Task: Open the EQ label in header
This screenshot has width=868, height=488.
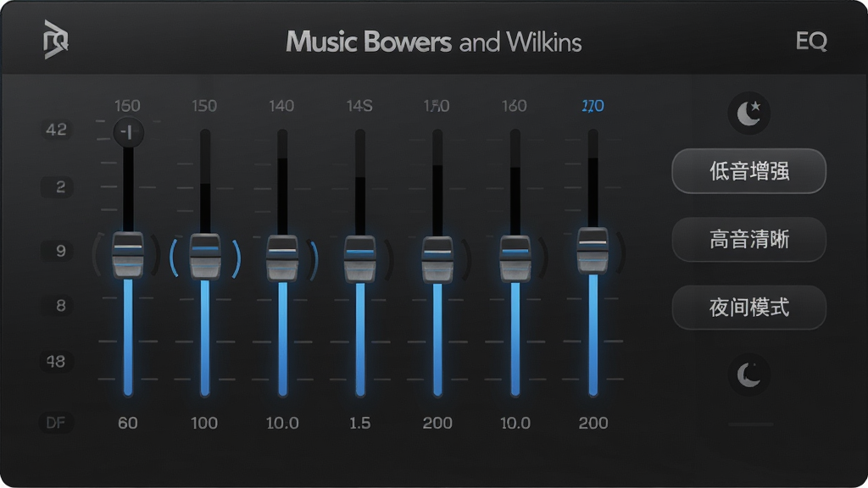Action: coord(811,41)
